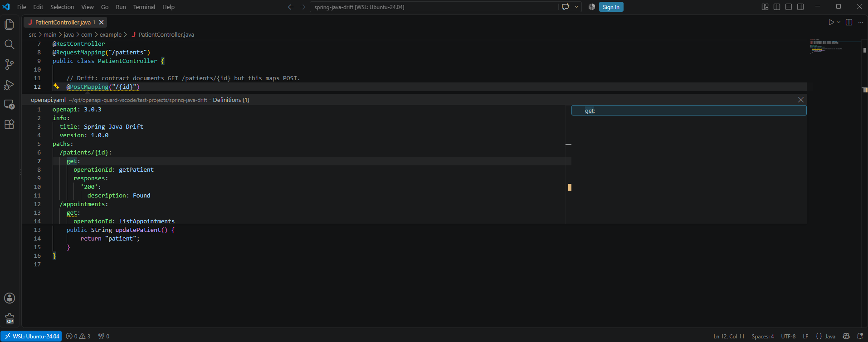Open Run and Debug view

pos(9,85)
